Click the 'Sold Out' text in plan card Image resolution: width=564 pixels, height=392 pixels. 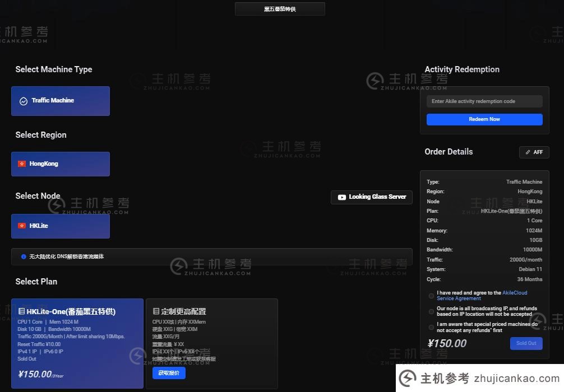coord(27,359)
